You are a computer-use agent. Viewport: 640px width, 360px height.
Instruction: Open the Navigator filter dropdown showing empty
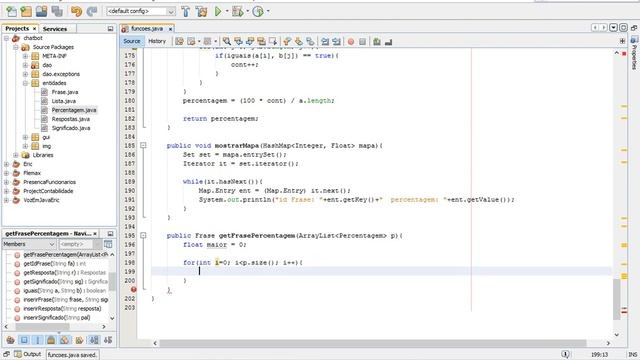coord(80,244)
